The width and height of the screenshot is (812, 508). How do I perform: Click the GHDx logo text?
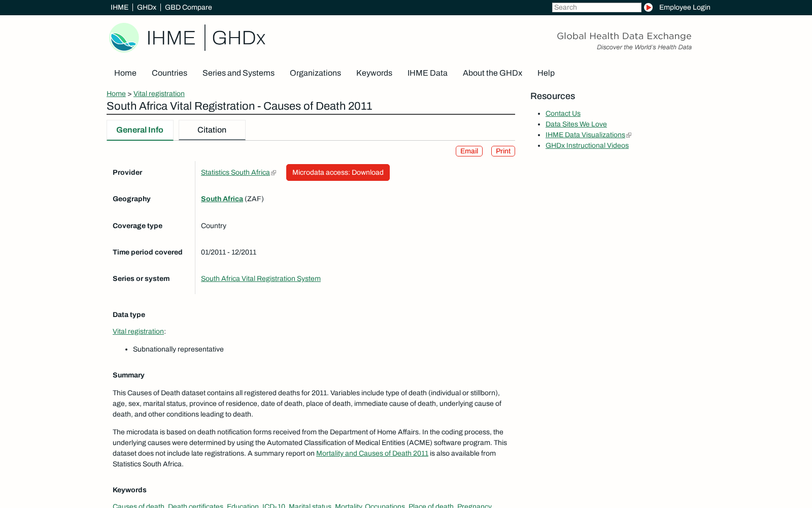[239, 38]
